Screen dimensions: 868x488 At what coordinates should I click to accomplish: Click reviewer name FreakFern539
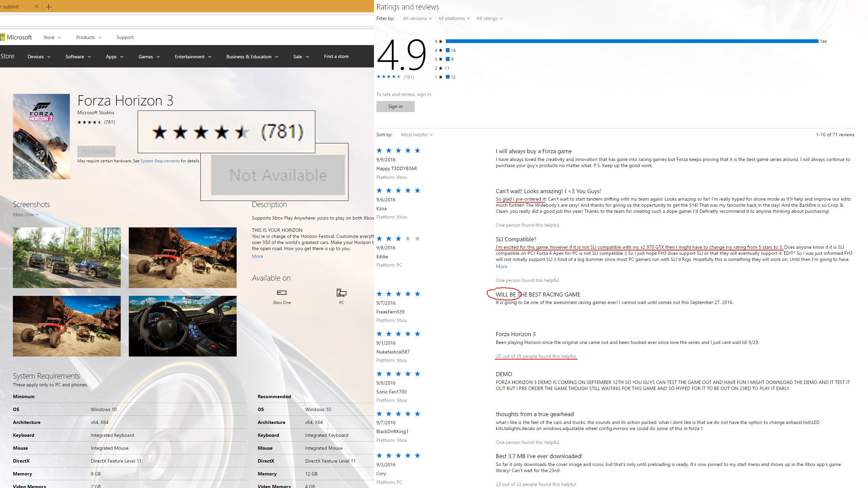[390, 312]
